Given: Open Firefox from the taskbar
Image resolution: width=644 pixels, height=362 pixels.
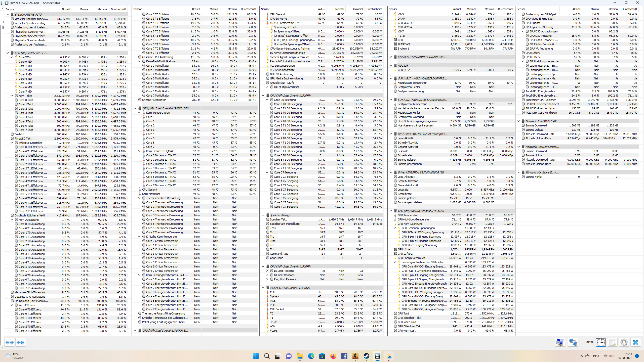Looking at the screenshot, I should click(x=333, y=356).
